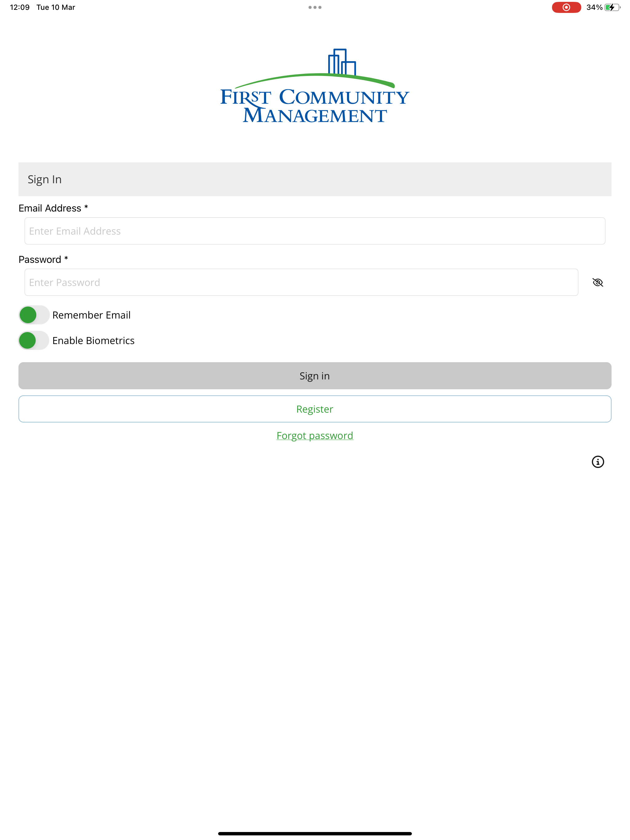Tap the date Tue 10 Mar
Screen dimensions: 630x840
coord(56,7)
